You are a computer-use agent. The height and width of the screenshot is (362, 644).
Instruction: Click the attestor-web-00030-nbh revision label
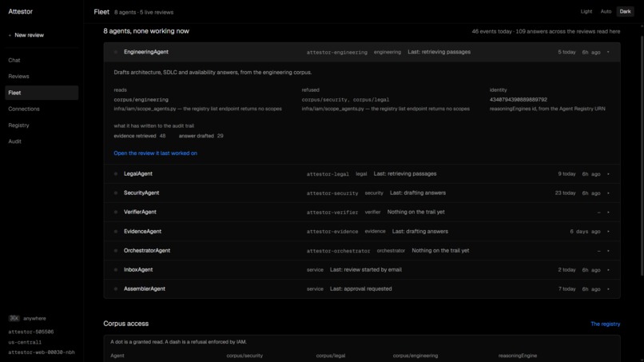[x=42, y=352]
